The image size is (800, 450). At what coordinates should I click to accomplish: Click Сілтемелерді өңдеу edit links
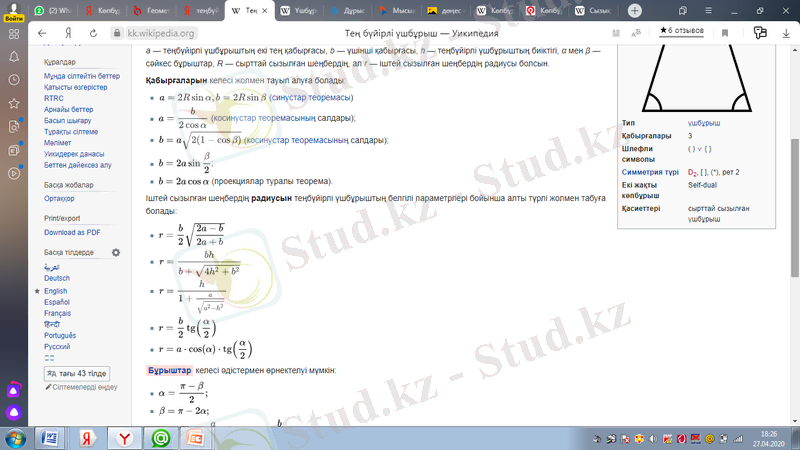point(82,387)
